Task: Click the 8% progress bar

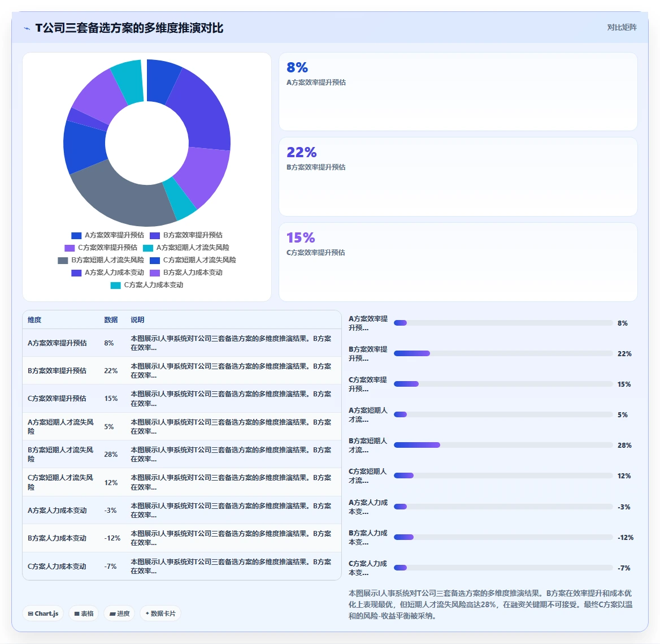Action: (x=503, y=323)
